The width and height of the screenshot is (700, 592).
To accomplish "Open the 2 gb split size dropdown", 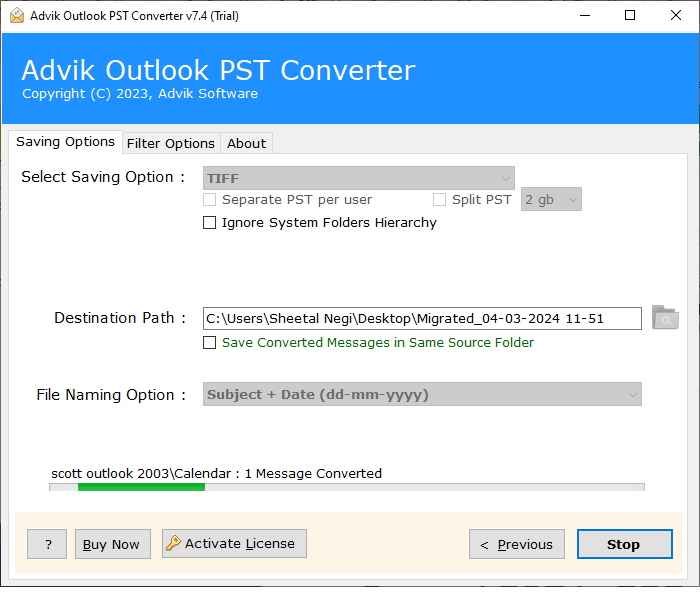I will [x=551, y=199].
